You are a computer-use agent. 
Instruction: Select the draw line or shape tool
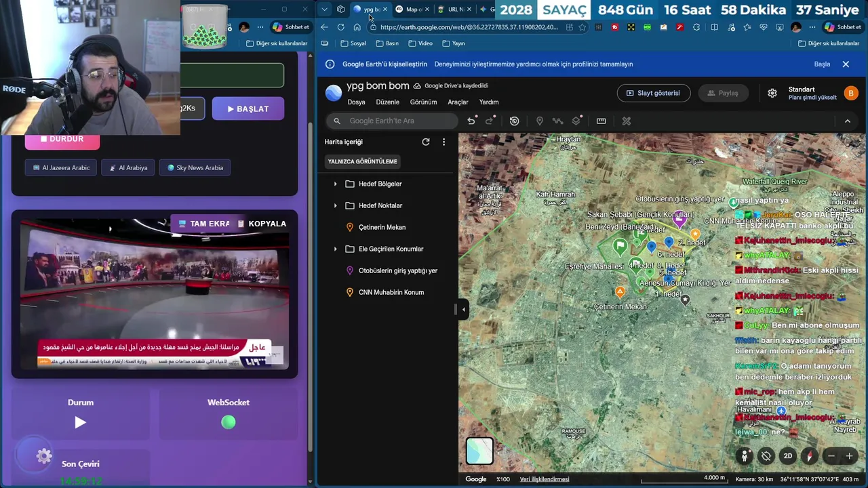557,121
